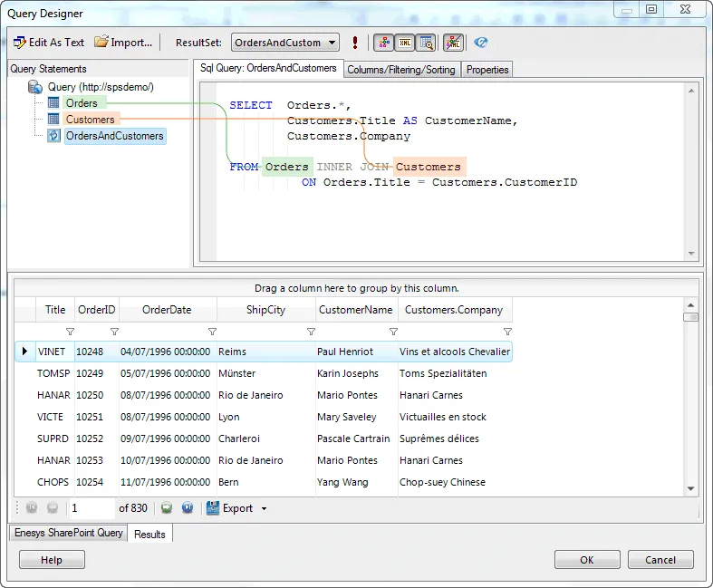
Task: Click the SQL editor scroll down arrow
Action: (691, 254)
